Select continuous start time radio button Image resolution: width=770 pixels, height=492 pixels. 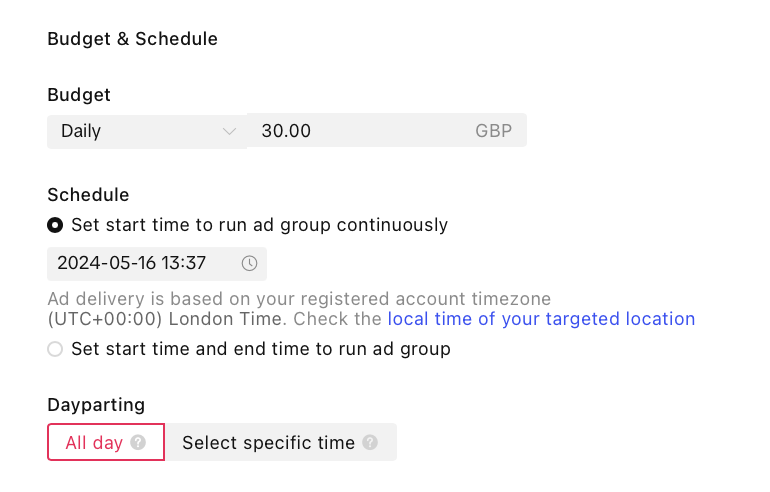click(55, 225)
